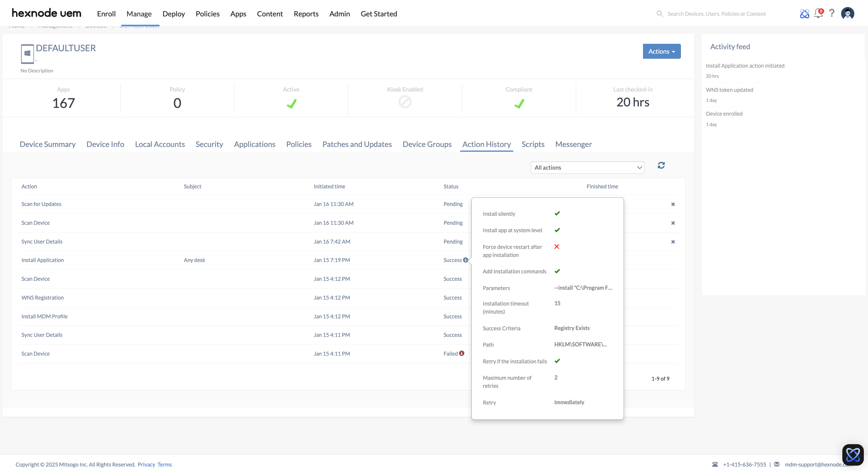Screen dimensions: 868x471
Task: Cancel the pending Scan for Updates action
Action: [673, 204]
